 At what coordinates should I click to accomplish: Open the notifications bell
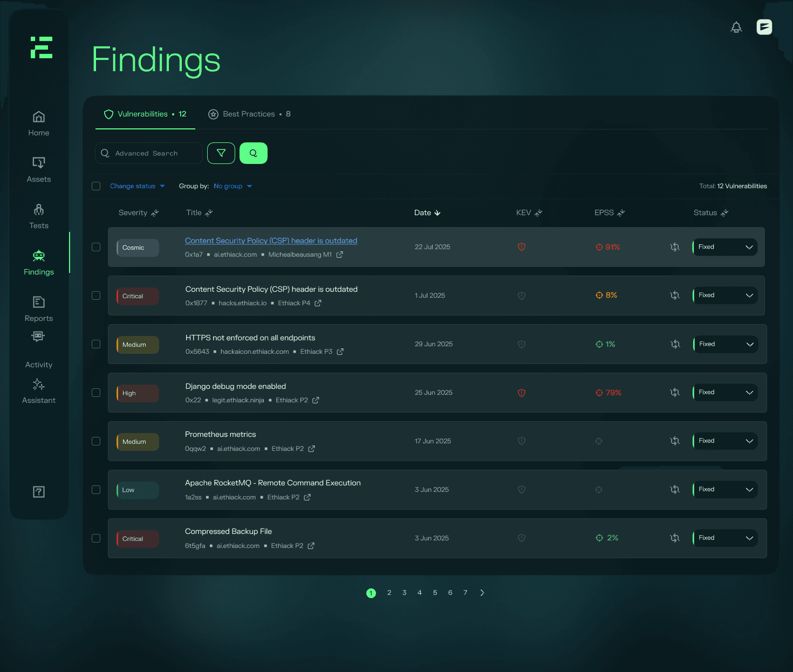pyautogui.click(x=736, y=27)
